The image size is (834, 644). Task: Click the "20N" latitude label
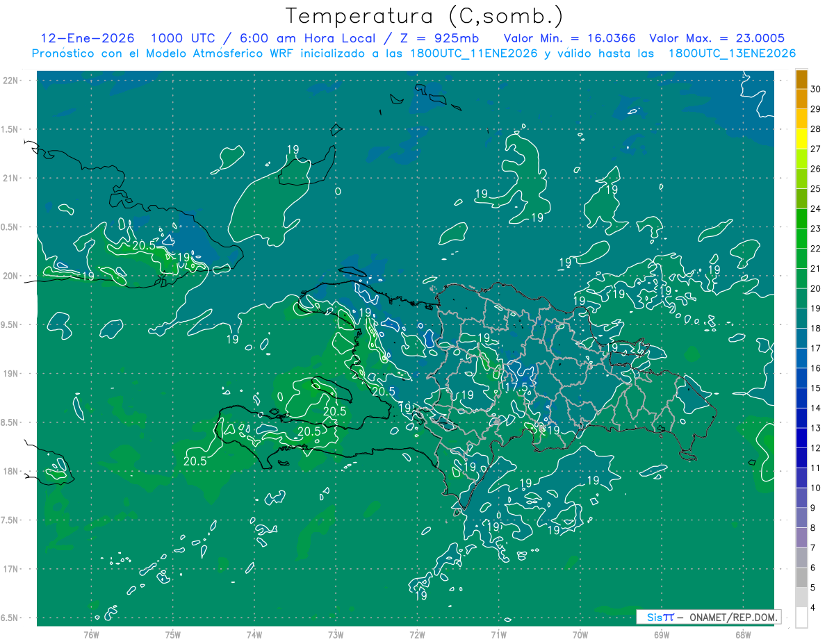pyautogui.click(x=11, y=276)
